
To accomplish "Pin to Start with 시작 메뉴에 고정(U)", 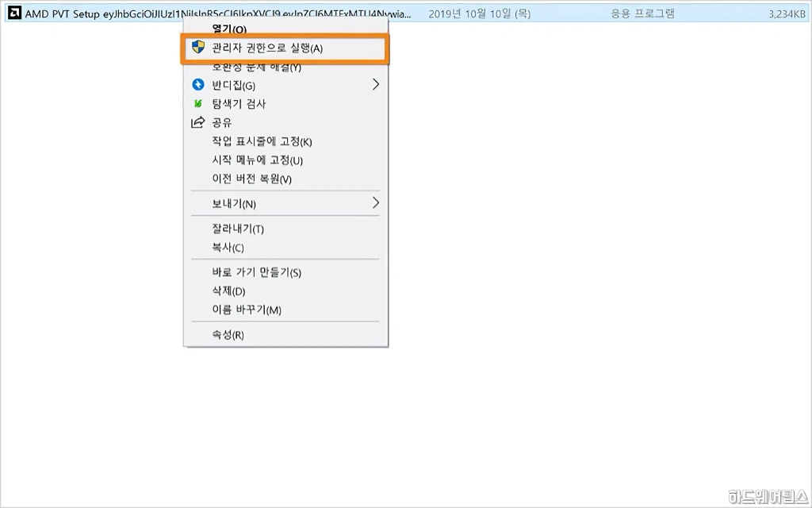I will click(258, 160).
